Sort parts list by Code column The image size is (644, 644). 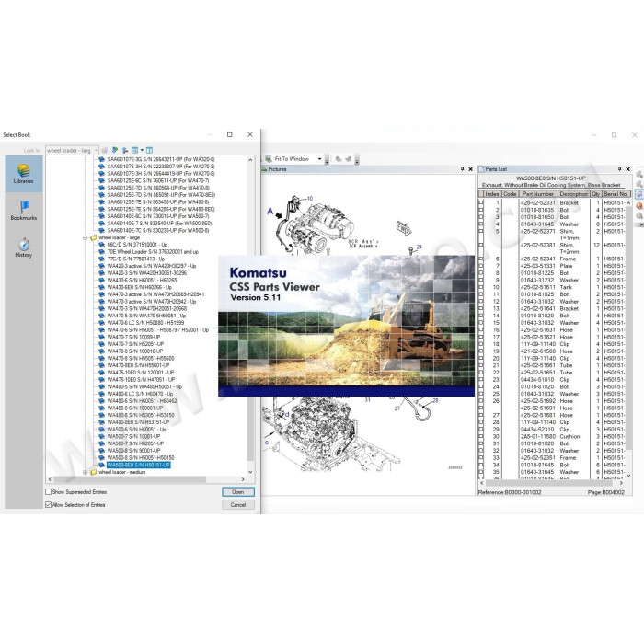pos(510,194)
